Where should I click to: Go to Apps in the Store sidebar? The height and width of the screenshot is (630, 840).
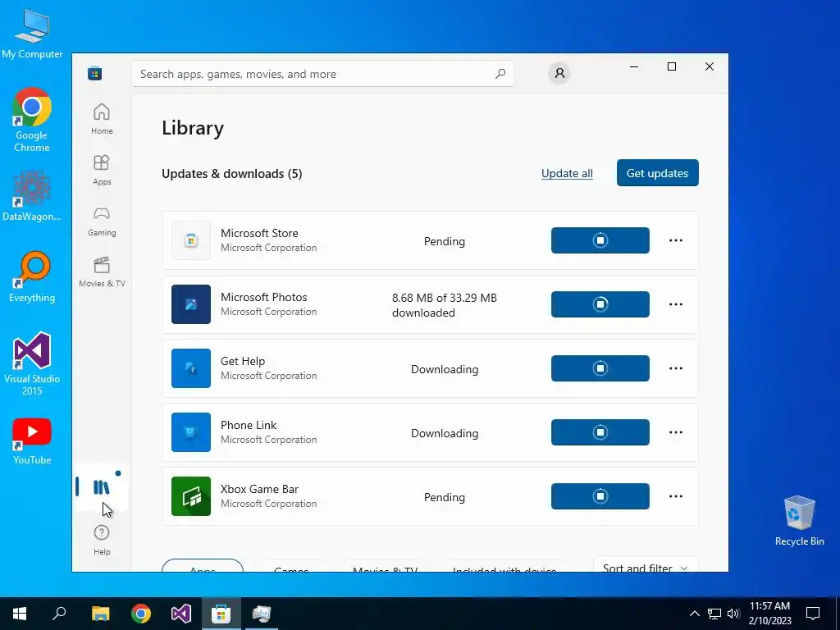pos(102,170)
